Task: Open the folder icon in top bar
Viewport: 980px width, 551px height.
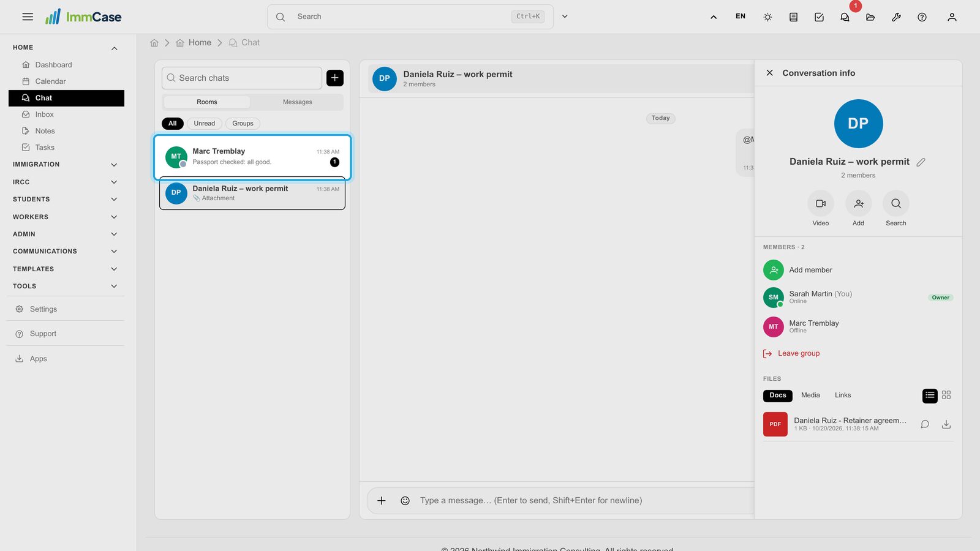Action: (x=870, y=17)
